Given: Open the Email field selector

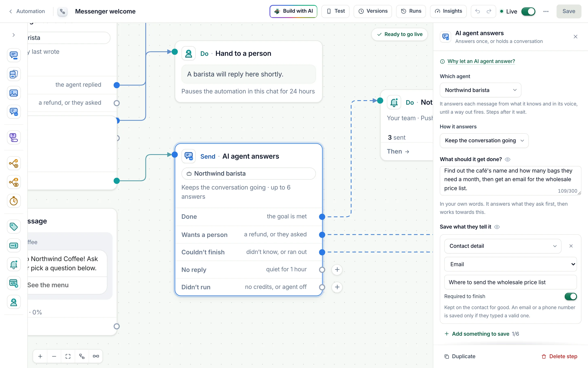Looking at the screenshot, I should tap(510, 264).
